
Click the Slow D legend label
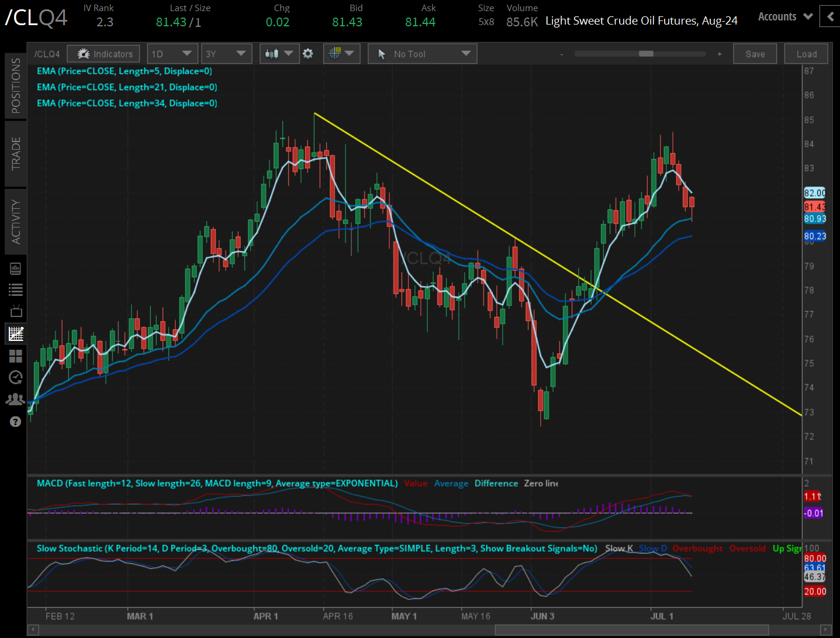(x=653, y=549)
